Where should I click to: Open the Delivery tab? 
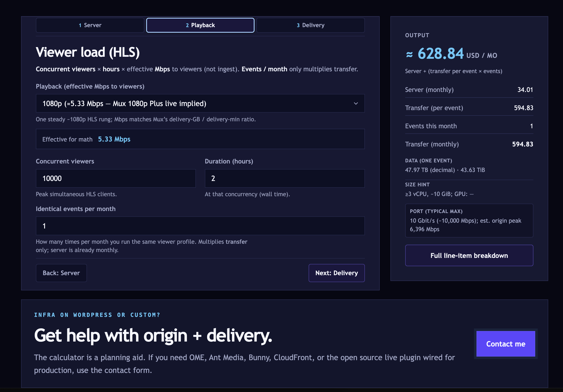(x=310, y=25)
